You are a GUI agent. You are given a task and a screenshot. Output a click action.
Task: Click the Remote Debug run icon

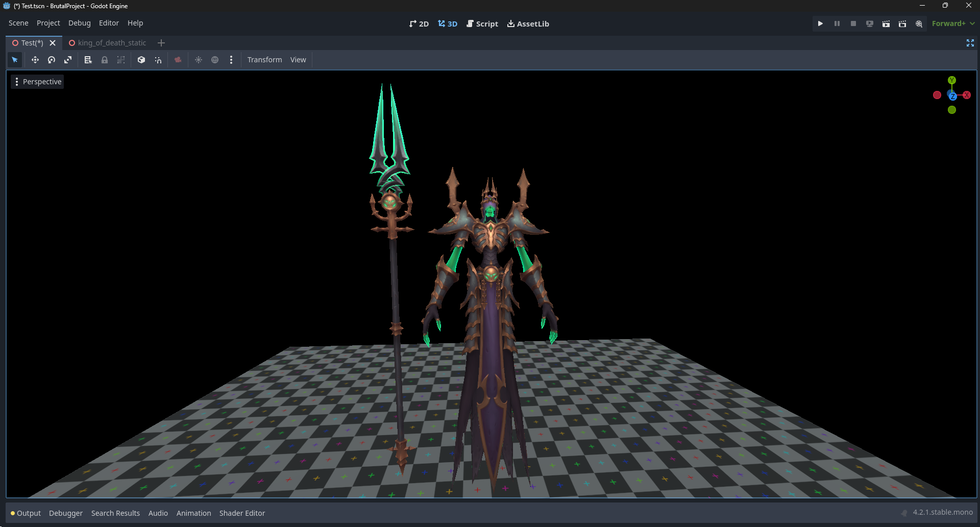(x=870, y=23)
